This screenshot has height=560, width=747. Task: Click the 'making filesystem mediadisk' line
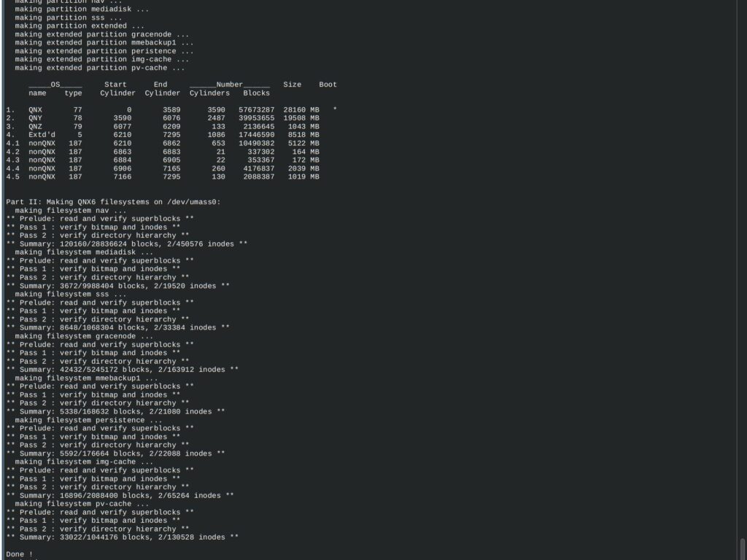pos(84,252)
